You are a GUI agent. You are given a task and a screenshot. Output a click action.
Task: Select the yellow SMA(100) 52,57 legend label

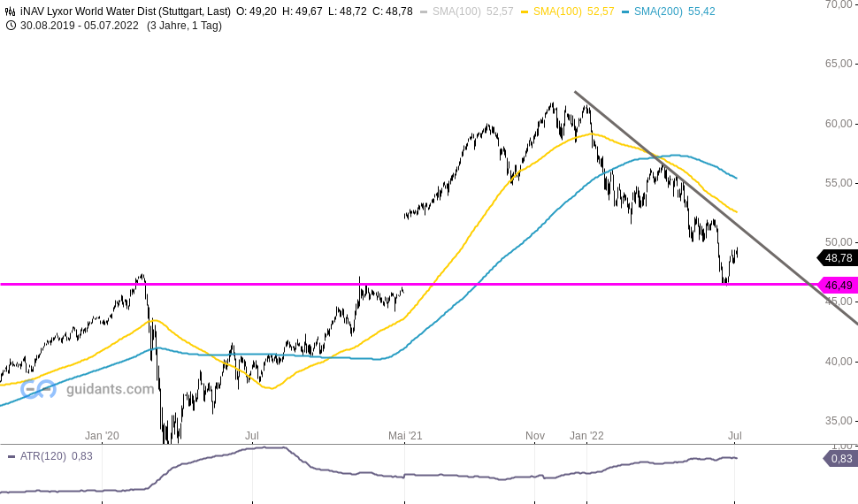[x=573, y=11]
